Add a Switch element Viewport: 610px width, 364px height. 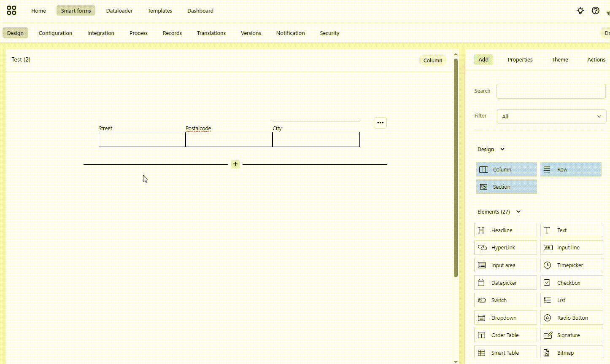pyautogui.click(x=505, y=300)
